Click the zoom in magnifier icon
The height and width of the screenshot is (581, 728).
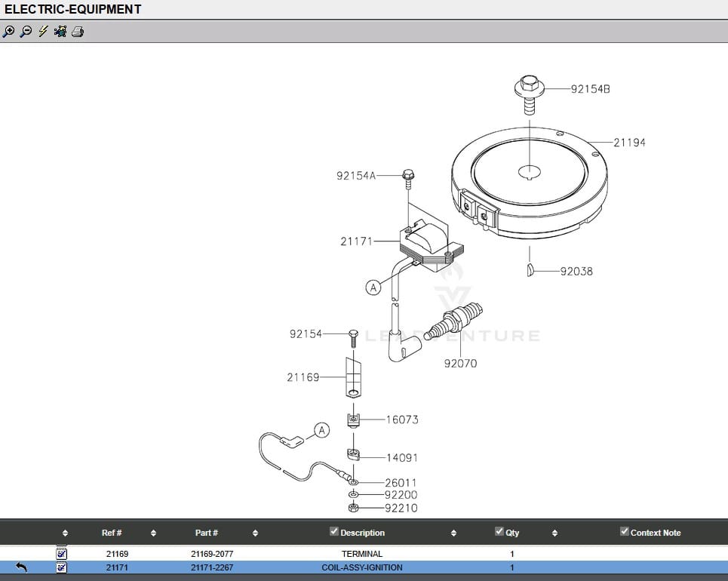pyautogui.click(x=8, y=32)
